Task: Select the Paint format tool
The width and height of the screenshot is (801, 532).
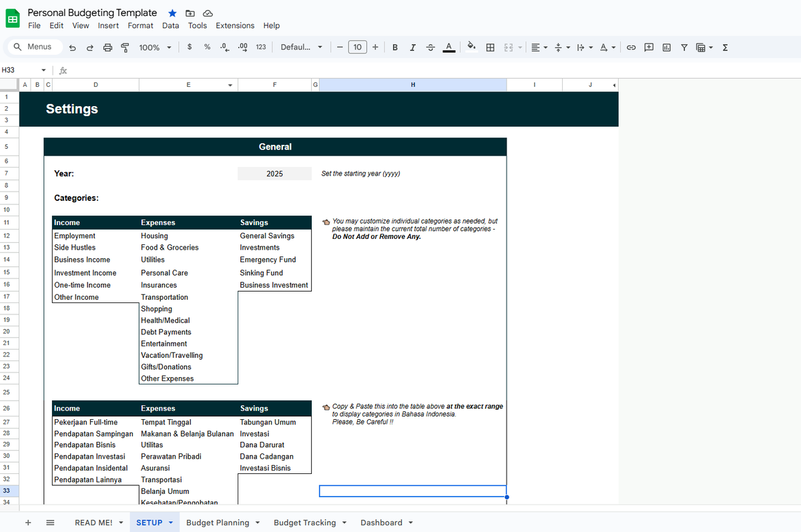Action: click(x=125, y=47)
